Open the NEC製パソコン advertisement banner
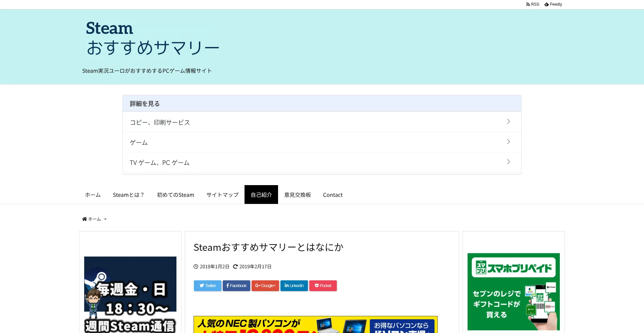644x333 pixels. (x=316, y=325)
